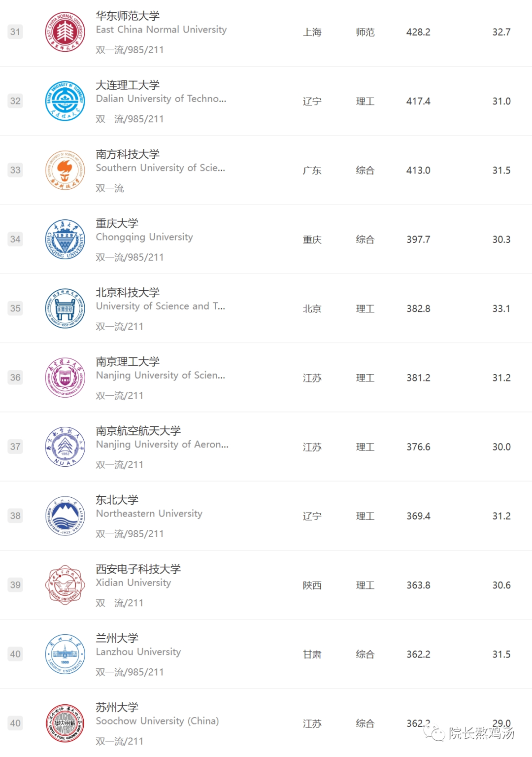532x757 pixels.
Task: Click the Nanjing University of Science purple emblem
Action: pyautogui.click(x=65, y=378)
